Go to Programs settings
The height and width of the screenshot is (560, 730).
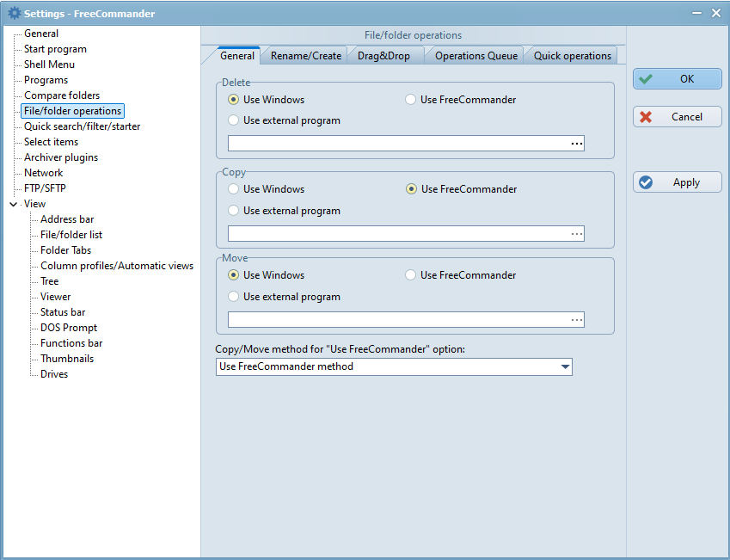click(46, 80)
